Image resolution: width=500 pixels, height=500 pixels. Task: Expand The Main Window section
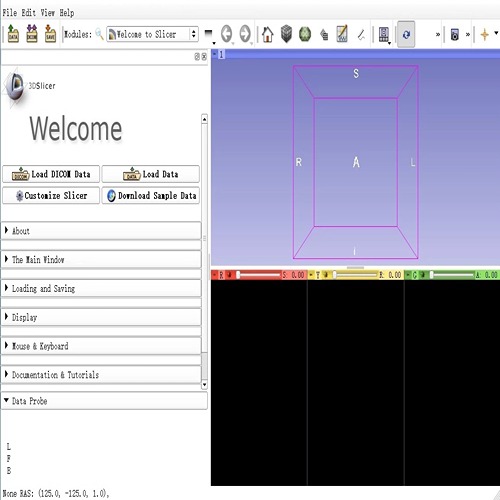coord(101,259)
